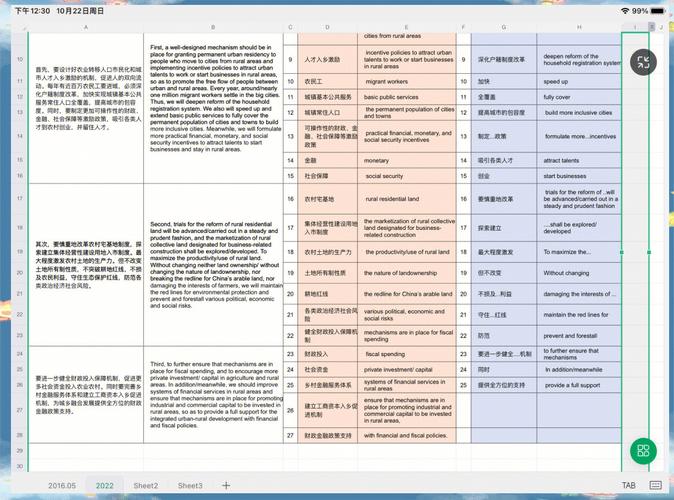The height and width of the screenshot is (500, 674).
Task: Click the cell reading 'basic public services'
Action: (407, 97)
